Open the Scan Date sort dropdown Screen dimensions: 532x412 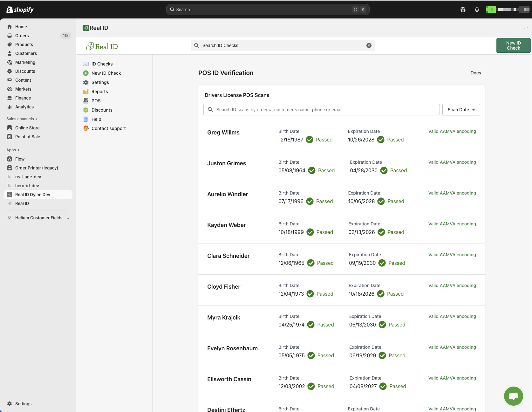pos(461,110)
